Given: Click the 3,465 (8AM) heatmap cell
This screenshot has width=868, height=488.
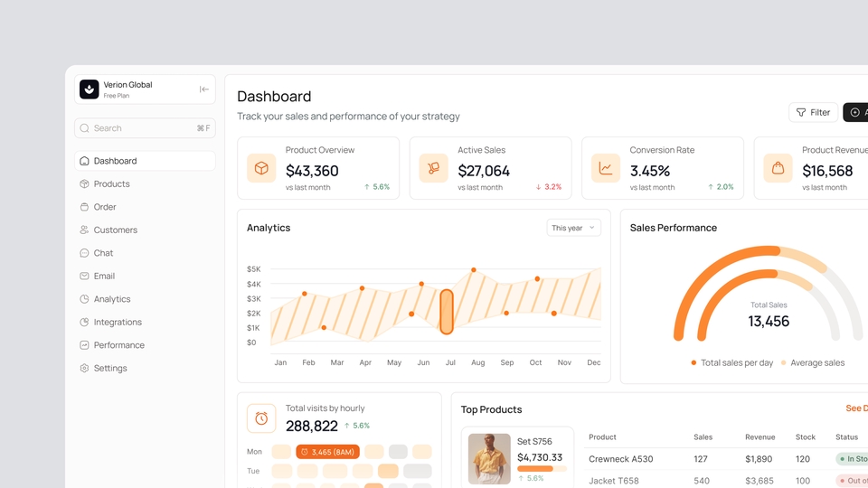Looking at the screenshot, I should click(327, 452).
